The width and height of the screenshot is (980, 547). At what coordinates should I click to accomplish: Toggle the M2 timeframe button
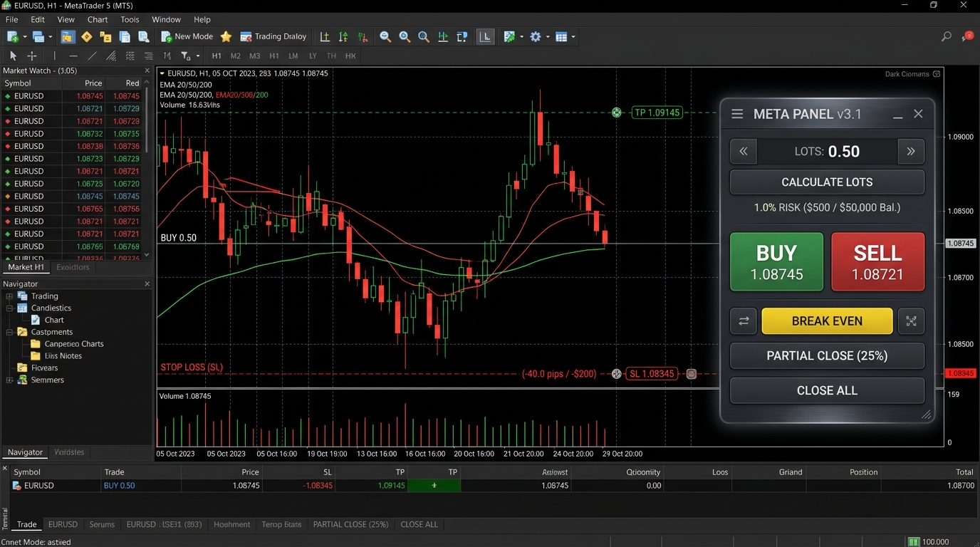point(236,56)
